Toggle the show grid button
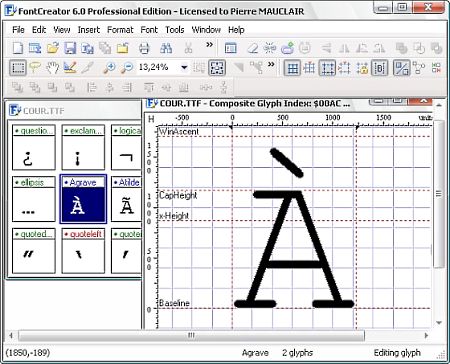Screen dimensions: 450x364 pos(292,68)
